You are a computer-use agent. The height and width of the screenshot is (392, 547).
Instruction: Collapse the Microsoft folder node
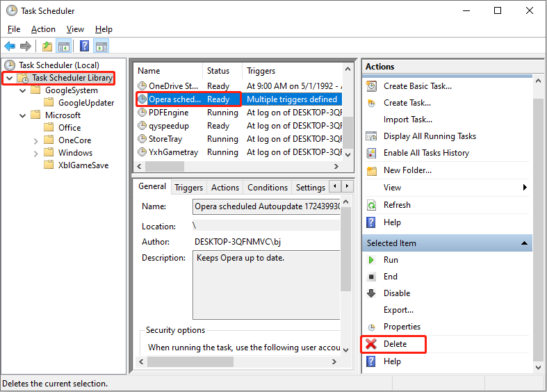click(23, 115)
